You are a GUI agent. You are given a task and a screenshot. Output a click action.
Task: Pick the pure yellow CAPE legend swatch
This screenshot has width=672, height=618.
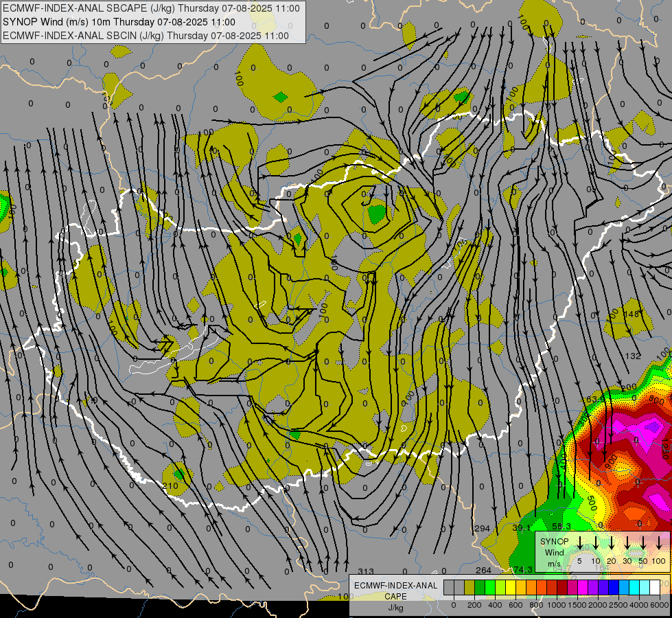coord(511,587)
